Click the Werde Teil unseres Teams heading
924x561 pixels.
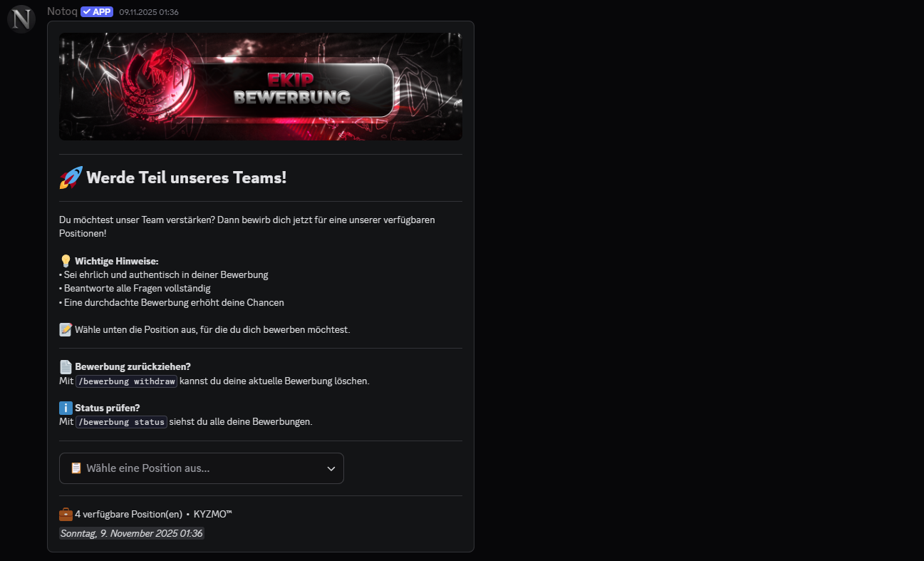coord(187,177)
